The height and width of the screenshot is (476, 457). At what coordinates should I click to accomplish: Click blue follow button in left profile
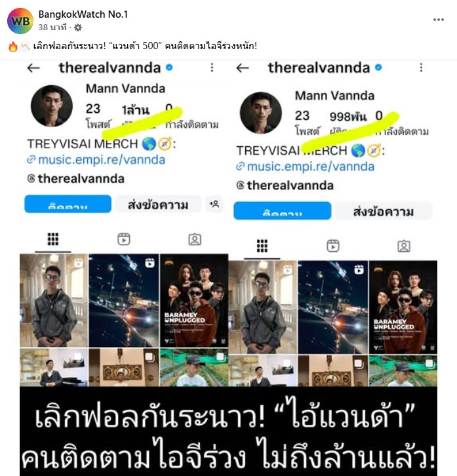pos(68,204)
